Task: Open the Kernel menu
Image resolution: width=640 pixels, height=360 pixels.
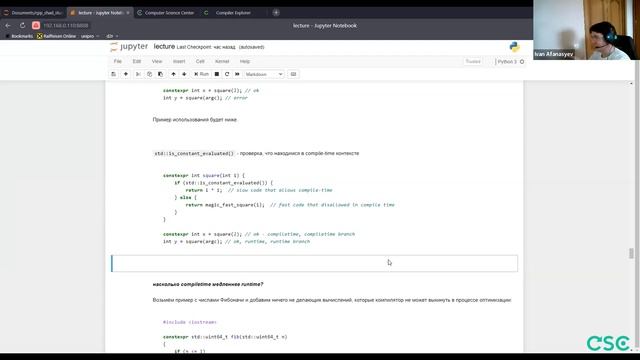Action: pos(222,61)
